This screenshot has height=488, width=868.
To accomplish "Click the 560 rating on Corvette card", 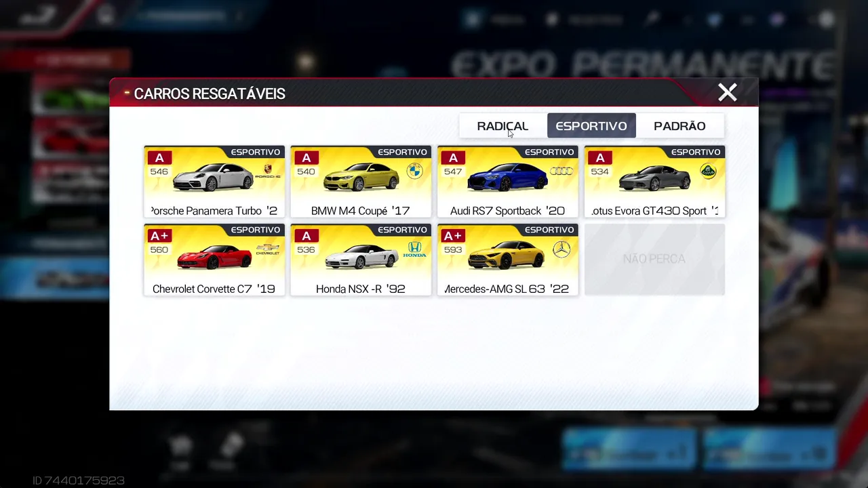I will 159,250.
